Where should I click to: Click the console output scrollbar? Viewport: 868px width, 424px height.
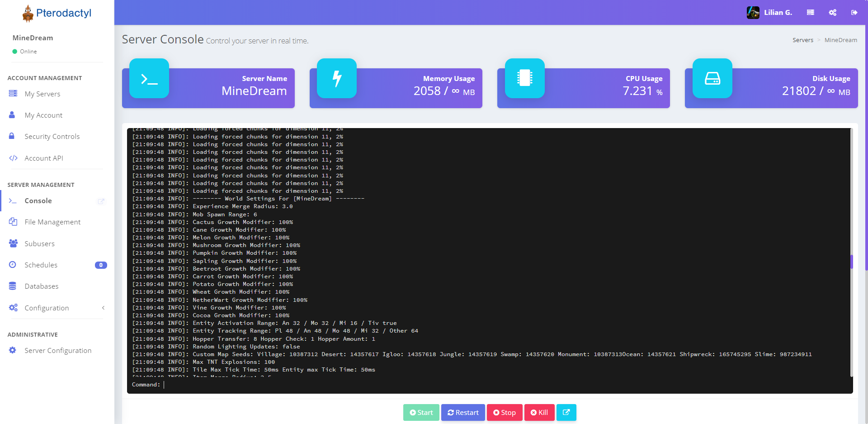click(x=851, y=262)
